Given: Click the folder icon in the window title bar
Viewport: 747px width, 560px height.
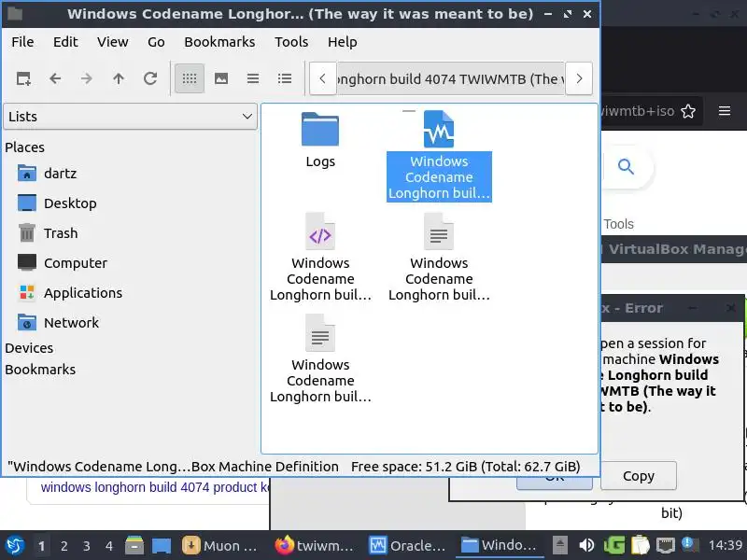Looking at the screenshot, I should tap(15, 13).
